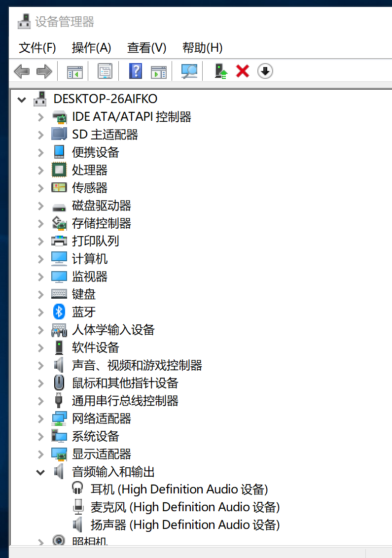Click the 耳机 headphone icon

(77, 488)
